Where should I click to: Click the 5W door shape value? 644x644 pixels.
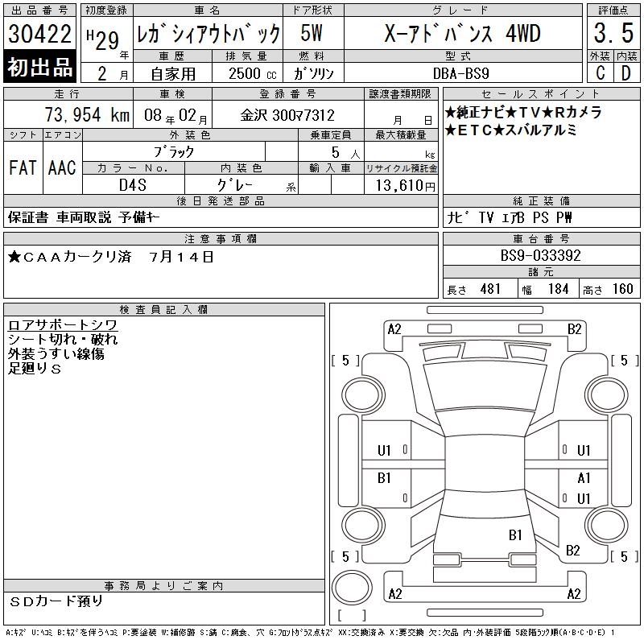tap(312, 33)
